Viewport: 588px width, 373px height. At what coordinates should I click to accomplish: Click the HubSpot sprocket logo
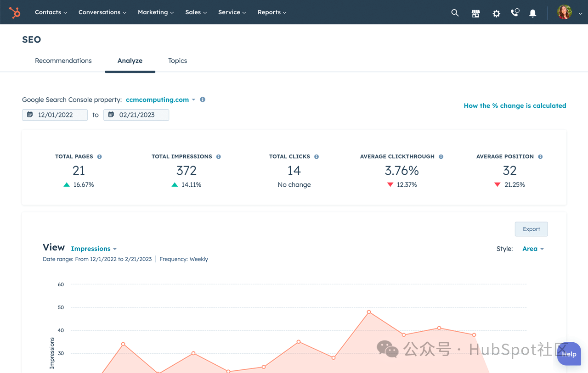15,12
